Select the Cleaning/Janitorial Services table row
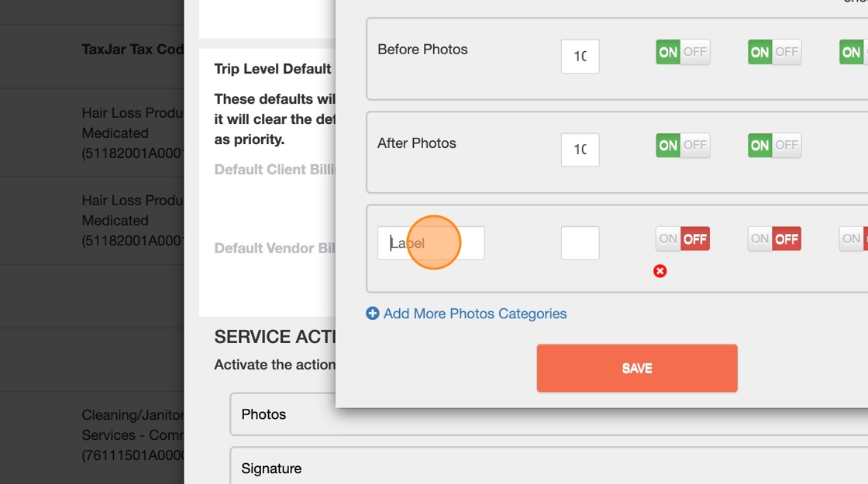Viewport: 868px width, 484px height. [132, 435]
